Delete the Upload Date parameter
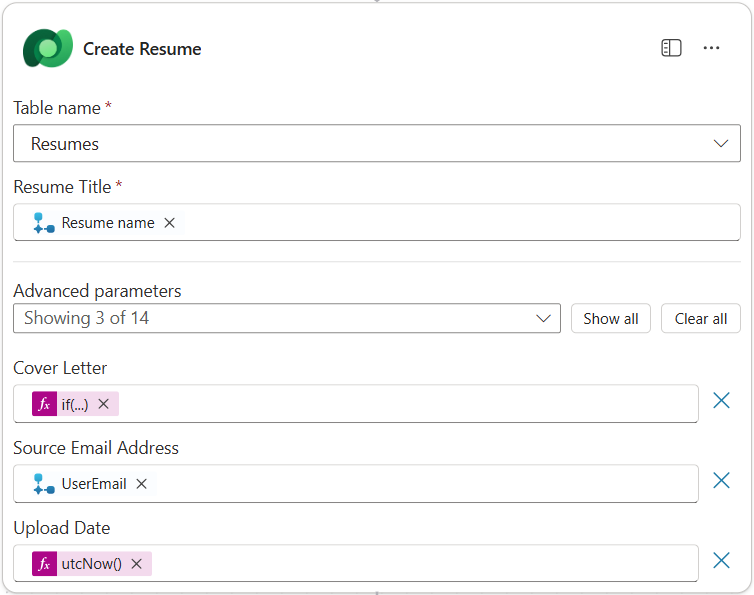 click(x=721, y=561)
